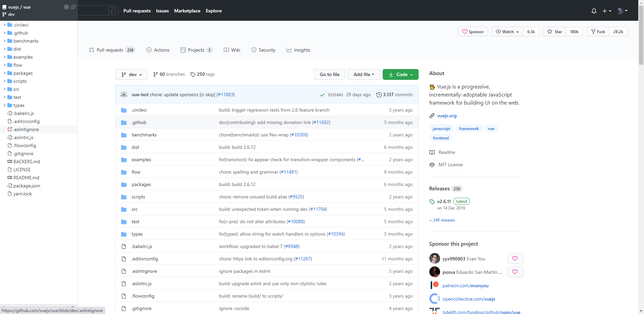The width and height of the screenshot is (644, 314).
Task: Expand the .circleci folder in sidebar tree
Action: (4, 25)
